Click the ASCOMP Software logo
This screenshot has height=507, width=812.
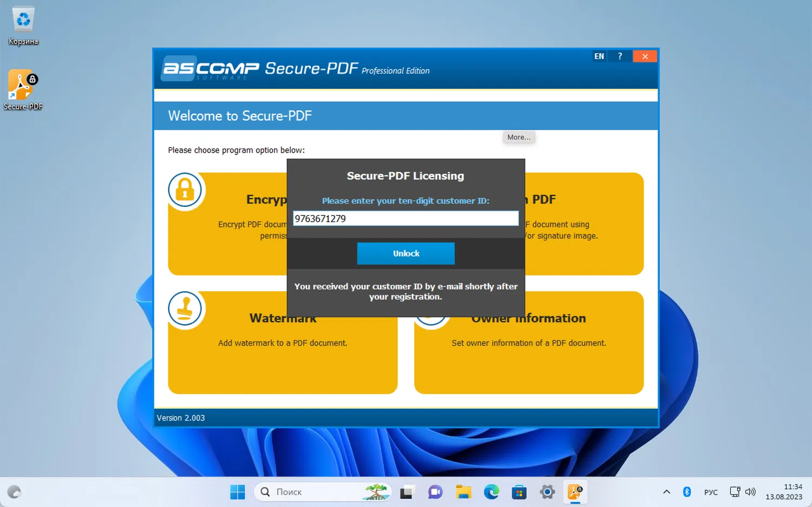211,69
